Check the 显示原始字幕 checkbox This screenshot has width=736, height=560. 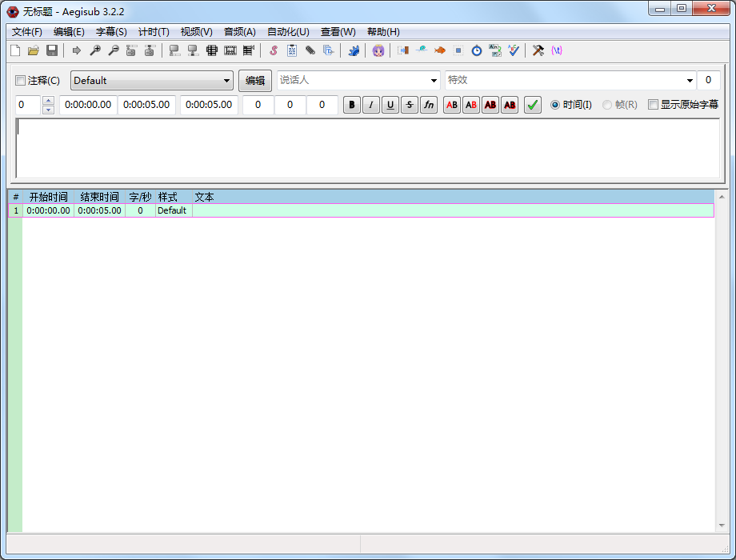tap(653, 105)
